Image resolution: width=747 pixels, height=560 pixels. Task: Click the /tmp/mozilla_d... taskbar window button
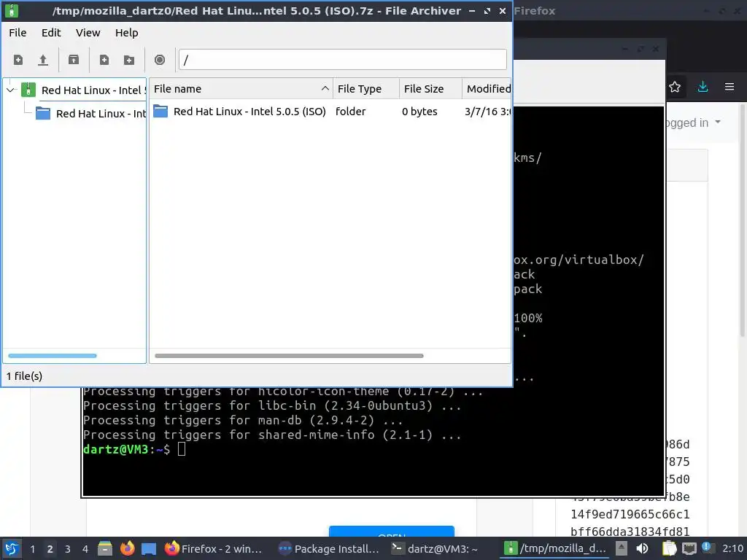point(554,549)
